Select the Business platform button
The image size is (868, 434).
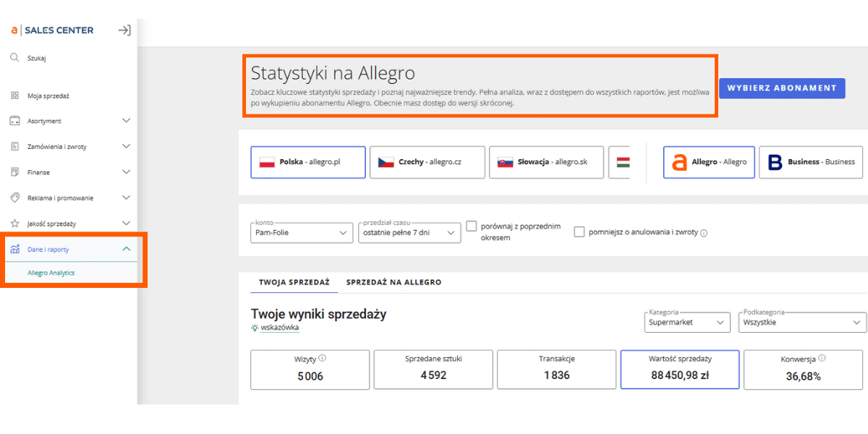pyautogui.click(x=812, y=162)
